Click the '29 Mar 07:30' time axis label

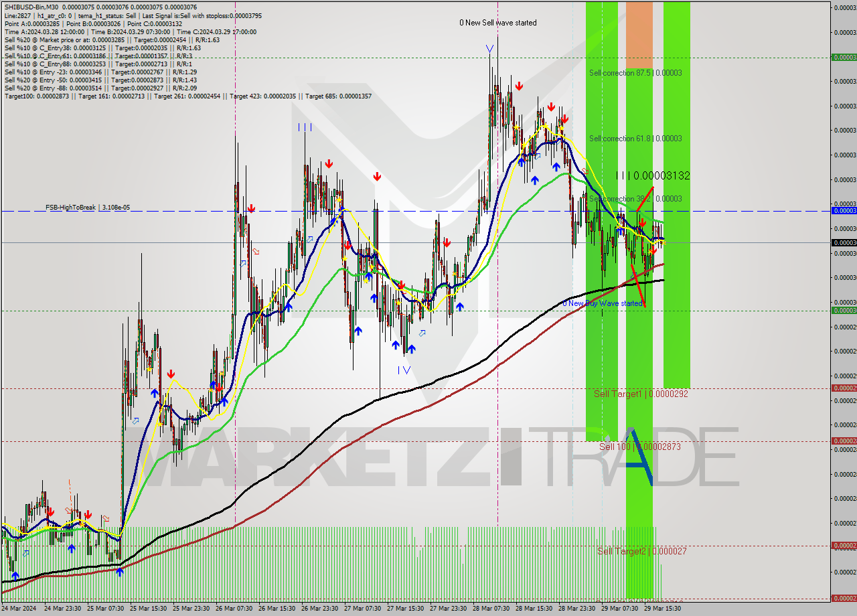(620, 609)
